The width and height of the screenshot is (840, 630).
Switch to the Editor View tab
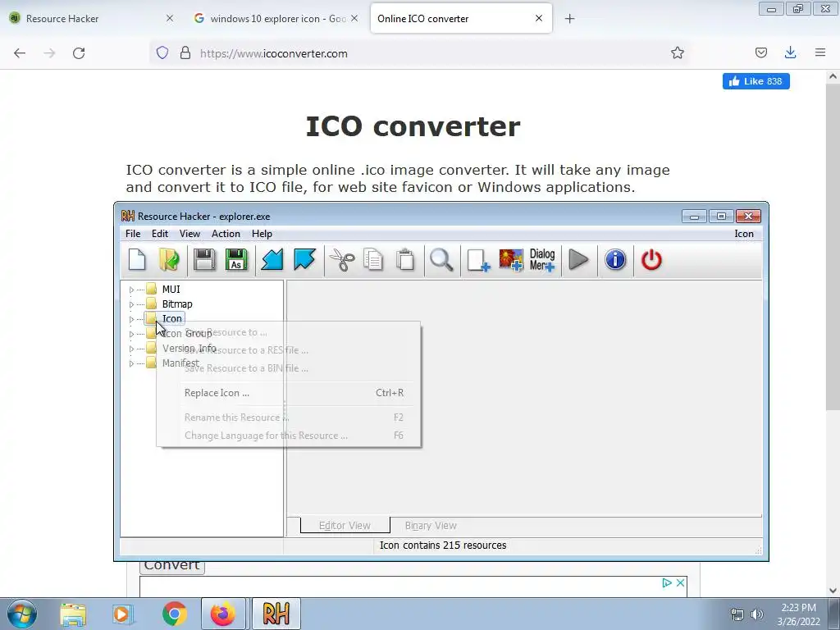pos(345,526)
